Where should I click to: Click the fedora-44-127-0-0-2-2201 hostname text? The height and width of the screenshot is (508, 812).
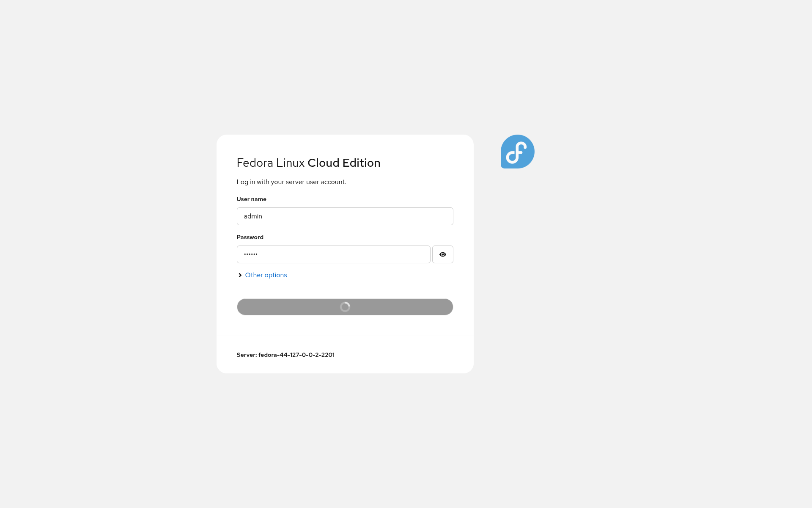point(296,355)
